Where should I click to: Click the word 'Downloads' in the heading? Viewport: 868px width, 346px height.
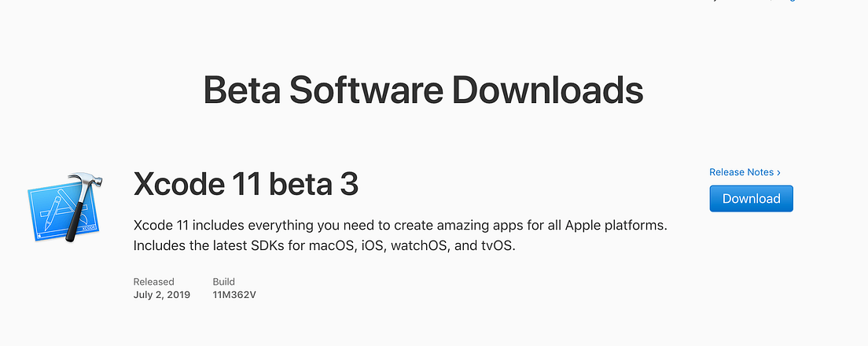coord(547,90)
